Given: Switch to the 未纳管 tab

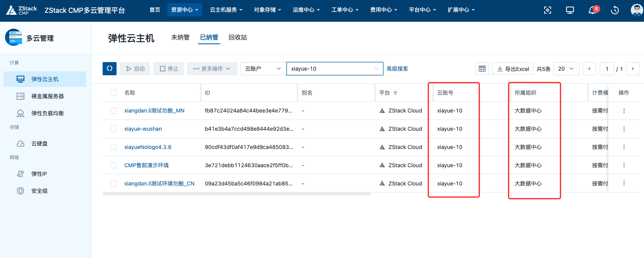Looking at the screenshot, I should point(180,38).
